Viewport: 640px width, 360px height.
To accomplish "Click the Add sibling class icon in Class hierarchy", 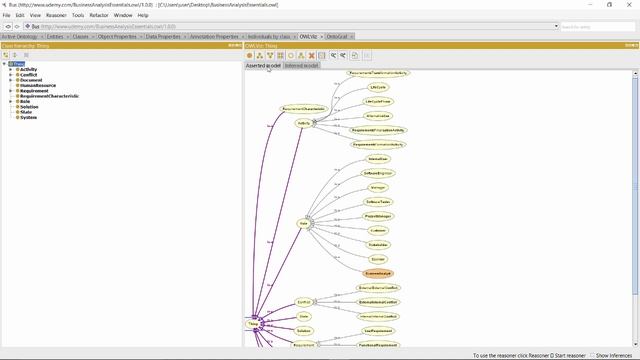I will pos(15,55).
